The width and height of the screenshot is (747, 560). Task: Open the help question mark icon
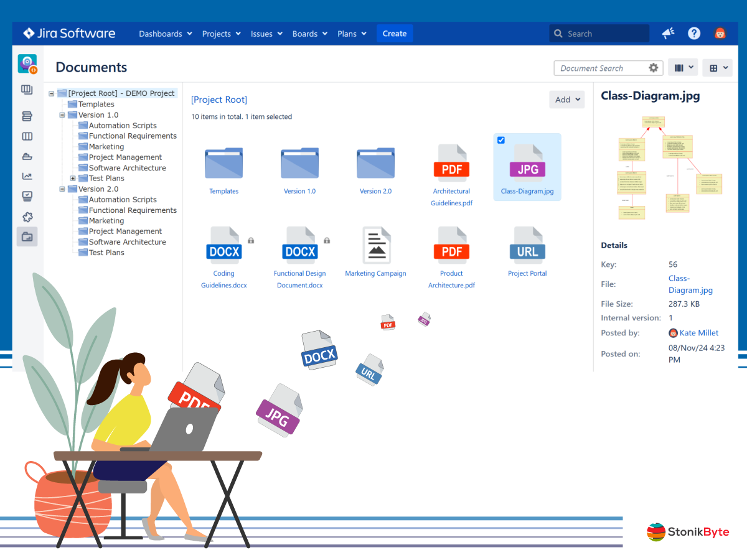click(694, 33)
